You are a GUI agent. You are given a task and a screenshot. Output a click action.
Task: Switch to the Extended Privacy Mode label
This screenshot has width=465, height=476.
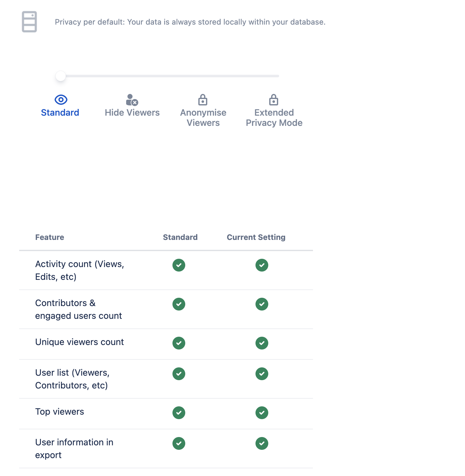tap(274, 118)
